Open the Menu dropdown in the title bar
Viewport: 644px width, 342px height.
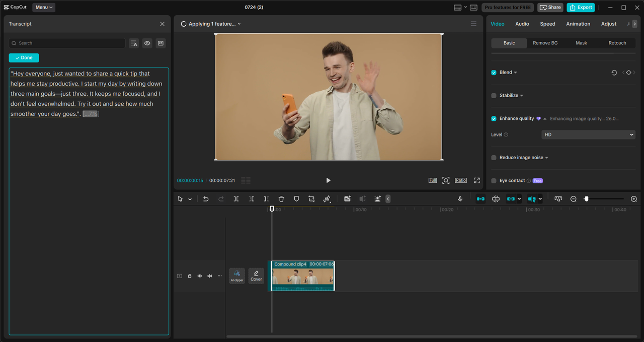point(43,7)
